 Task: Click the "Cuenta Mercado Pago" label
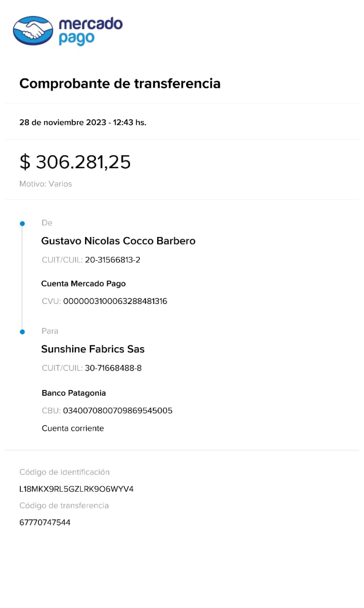coord(84,284)
